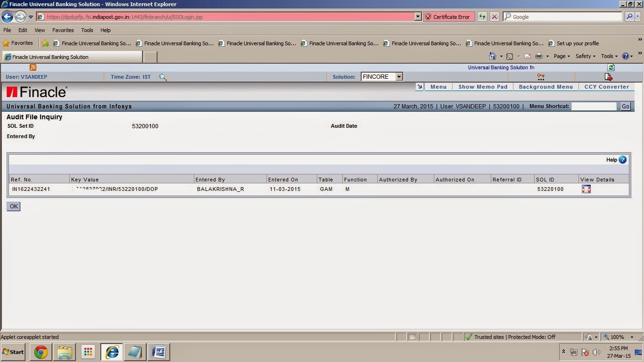Click the Home icon in command bar
This screenshot has height=362, width=644.
[493, 56]
